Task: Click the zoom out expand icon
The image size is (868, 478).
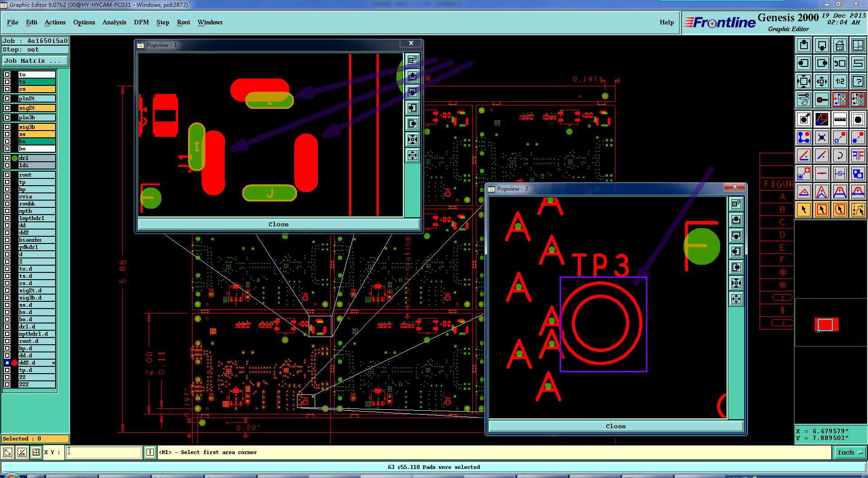Action: point(804,81)
